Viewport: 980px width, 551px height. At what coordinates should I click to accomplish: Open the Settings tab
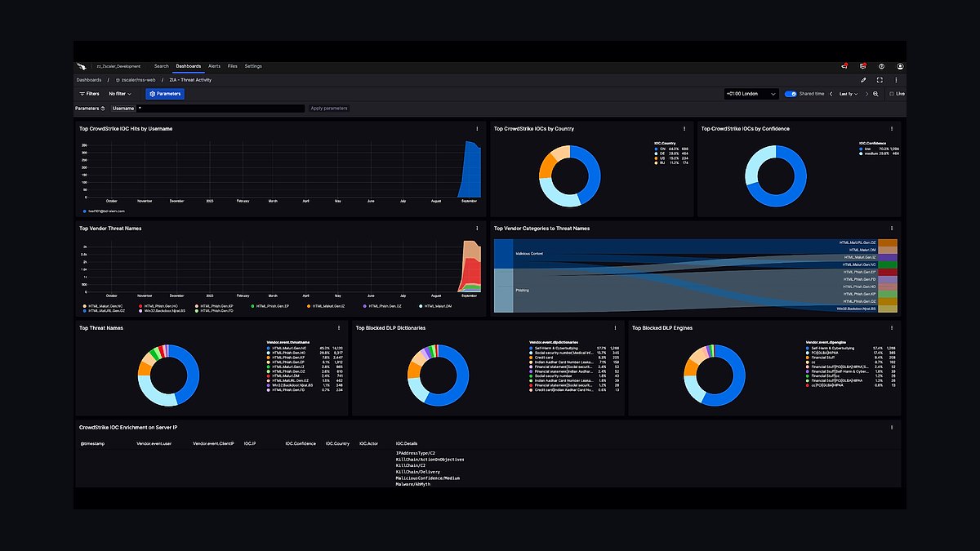coord(253,66)
